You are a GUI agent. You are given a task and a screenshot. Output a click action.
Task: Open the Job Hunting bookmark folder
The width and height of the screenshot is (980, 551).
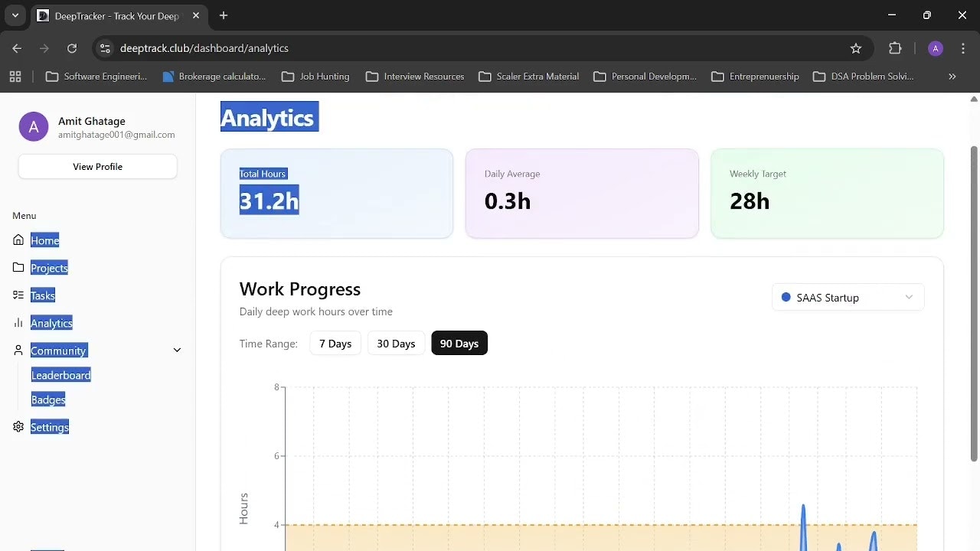coord(315,77)
